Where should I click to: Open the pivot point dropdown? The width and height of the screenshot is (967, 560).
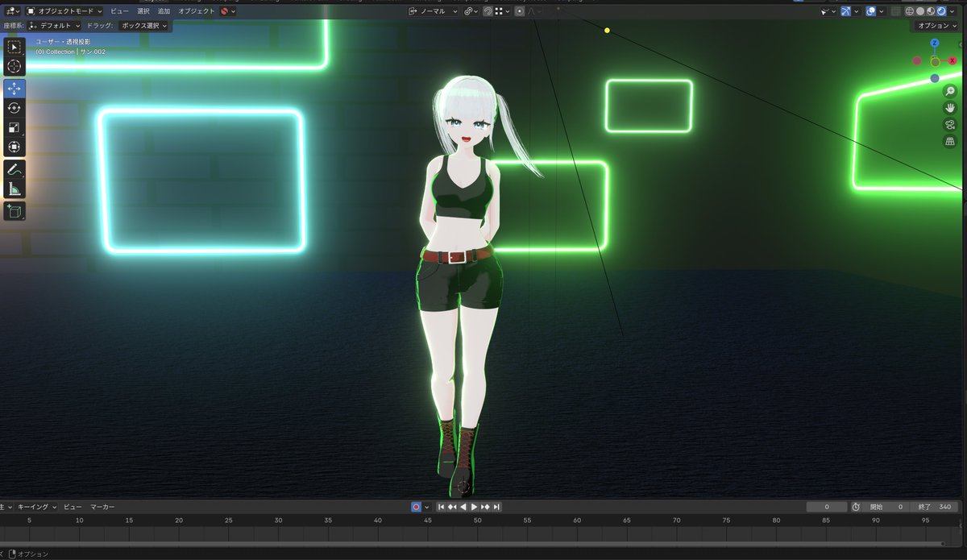tap(471, 11)
